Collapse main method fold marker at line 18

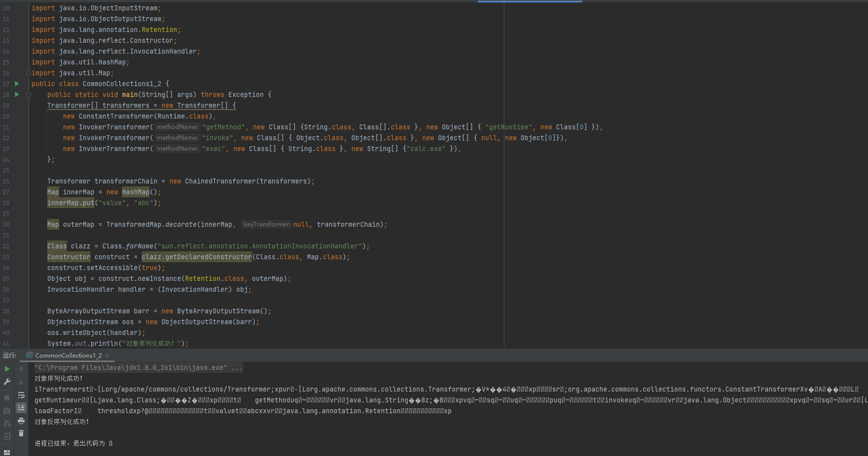click(x=29, y=94)
